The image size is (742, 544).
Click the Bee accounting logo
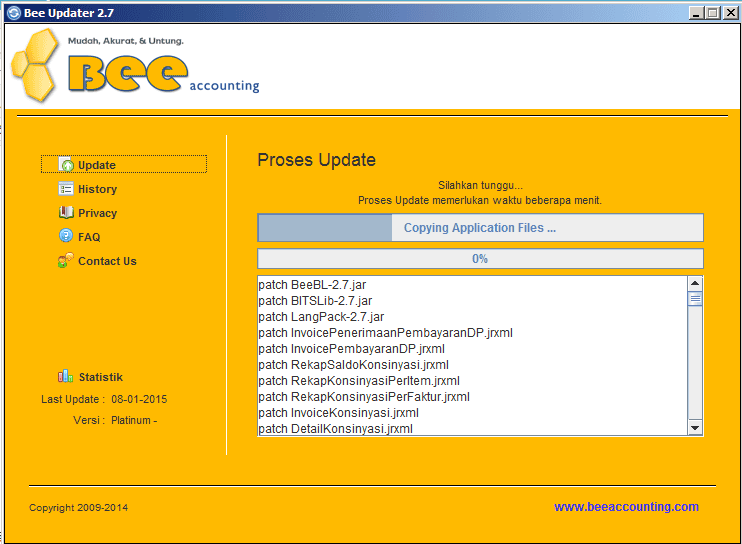[x=135, y=65]
